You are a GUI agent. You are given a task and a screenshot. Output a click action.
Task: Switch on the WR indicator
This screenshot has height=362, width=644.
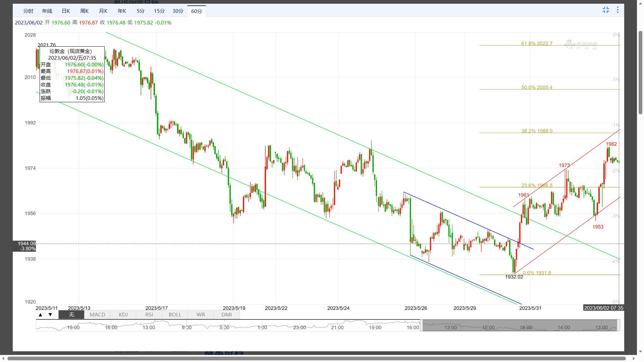pyautogui.click(x=201, y=315)
